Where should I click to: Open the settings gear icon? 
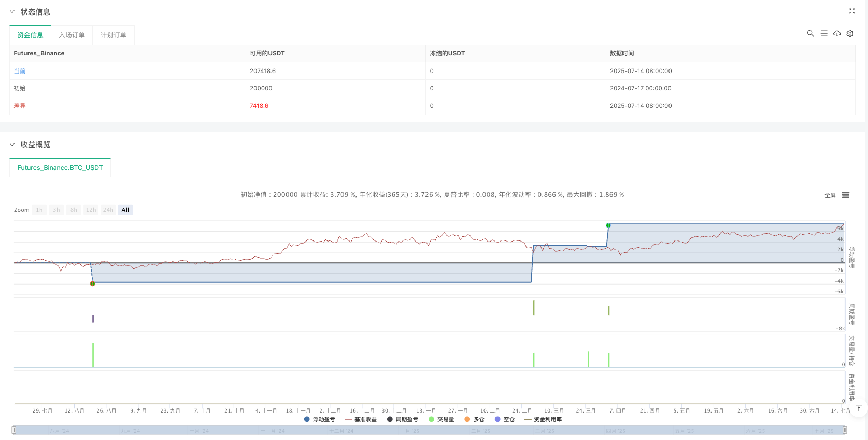coord(850,33)
